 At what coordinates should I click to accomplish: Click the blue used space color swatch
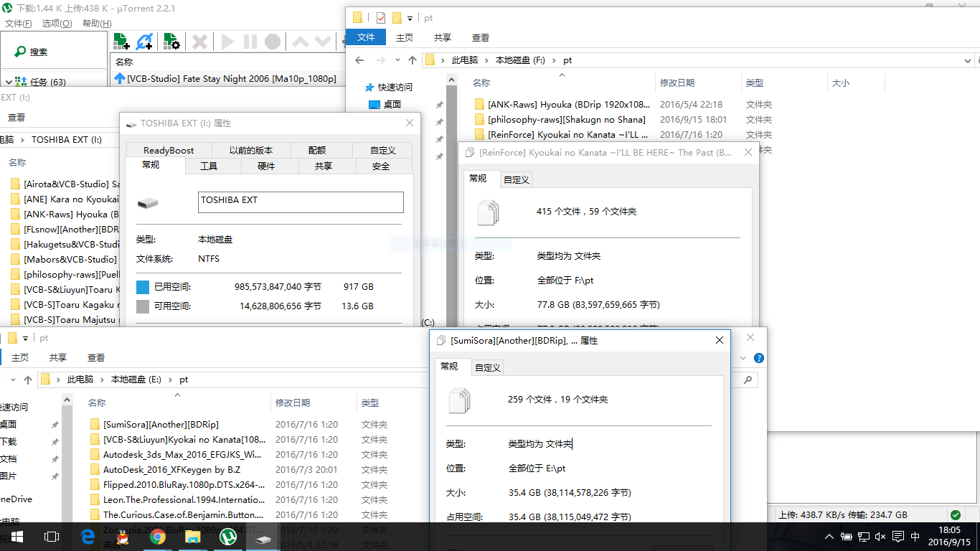(x=143, y=287)
